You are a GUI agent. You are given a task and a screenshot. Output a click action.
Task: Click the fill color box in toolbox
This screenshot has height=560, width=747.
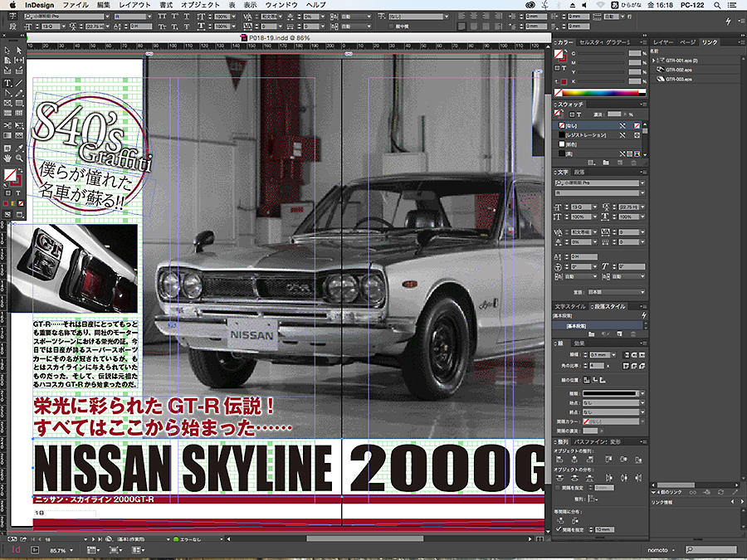tap(9, 175)
